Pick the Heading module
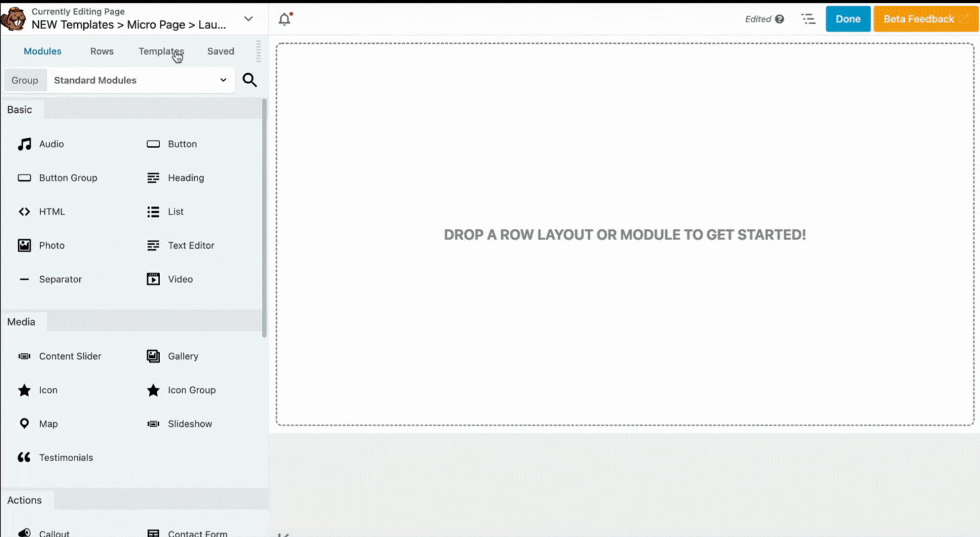 152,177
